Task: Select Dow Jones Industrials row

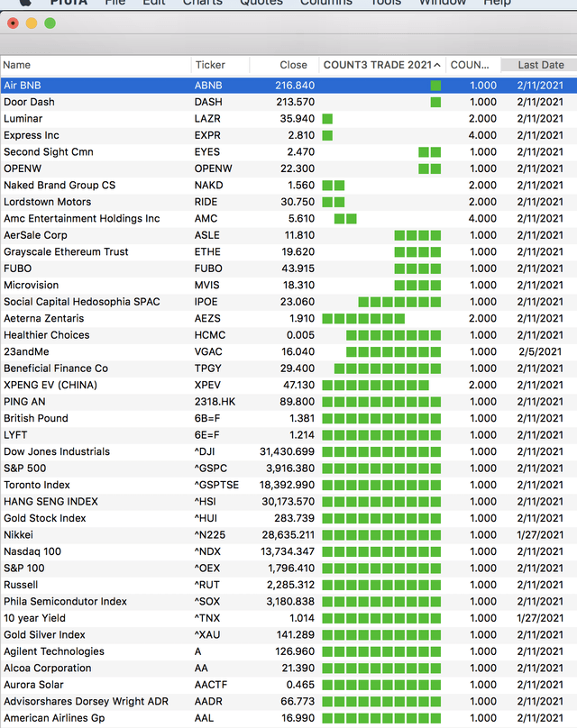Action: point(288,451)
